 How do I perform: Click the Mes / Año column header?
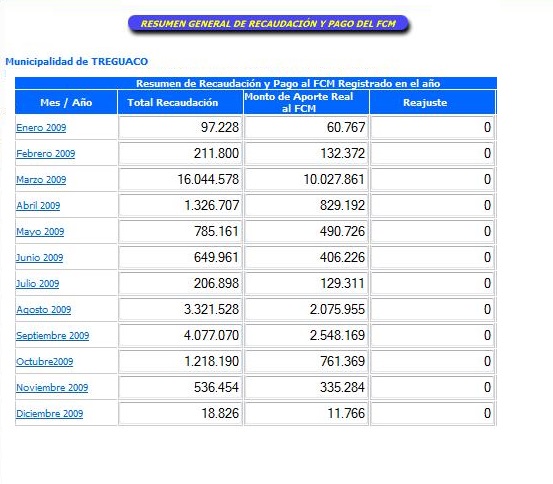click(66, 102)
